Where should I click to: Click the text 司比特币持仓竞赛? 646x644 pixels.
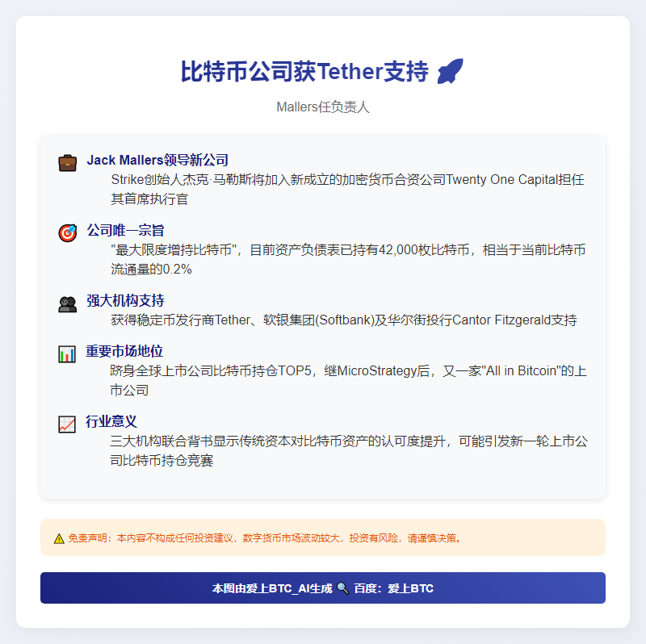click(x=161, y=460)
